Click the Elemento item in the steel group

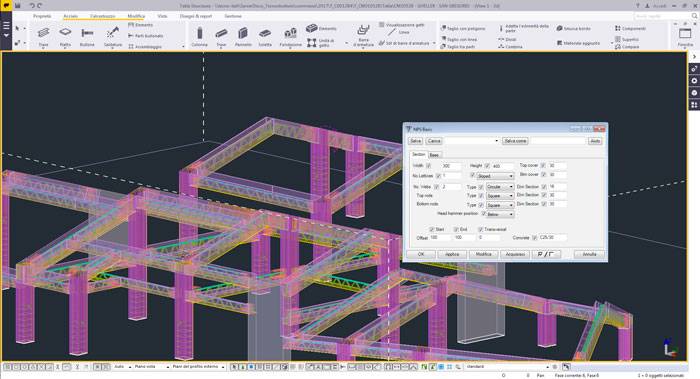(141, 25)
